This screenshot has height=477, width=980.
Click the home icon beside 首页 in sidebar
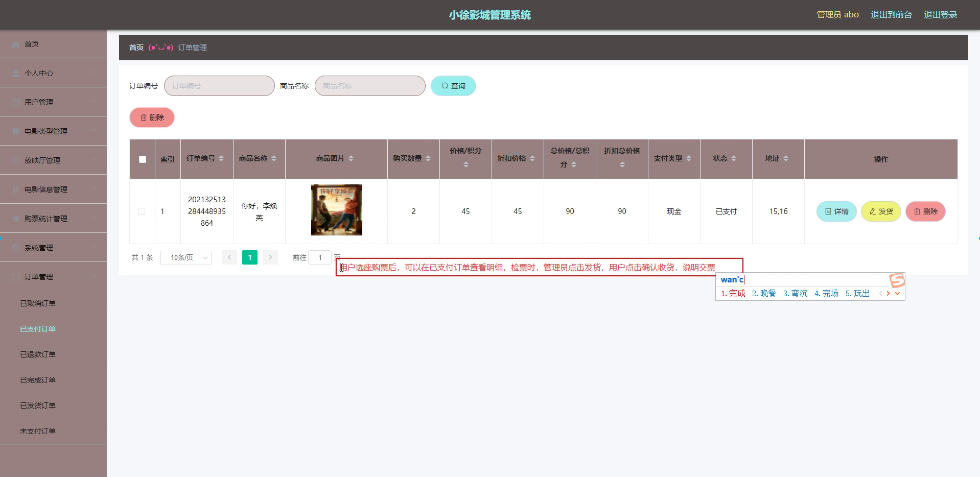16,44
